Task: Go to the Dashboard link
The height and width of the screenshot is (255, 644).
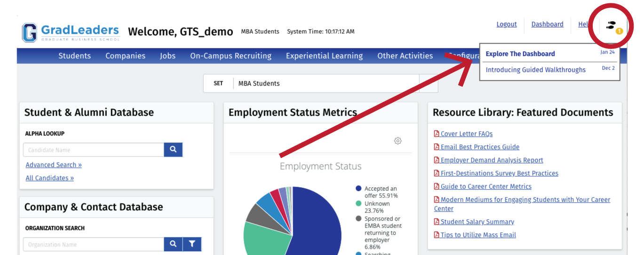Action: (x=547, y=24)
